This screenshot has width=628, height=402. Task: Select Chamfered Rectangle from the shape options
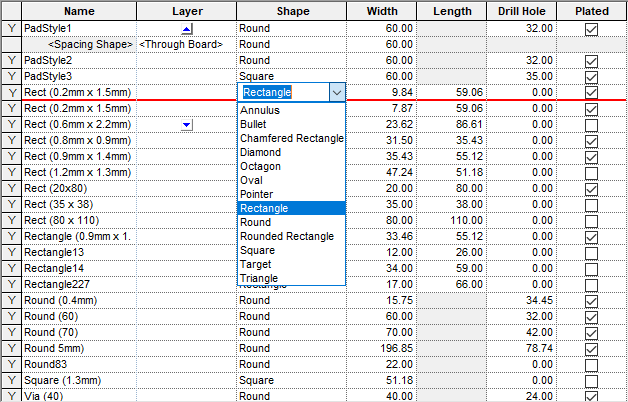click(x=291, y=138)
